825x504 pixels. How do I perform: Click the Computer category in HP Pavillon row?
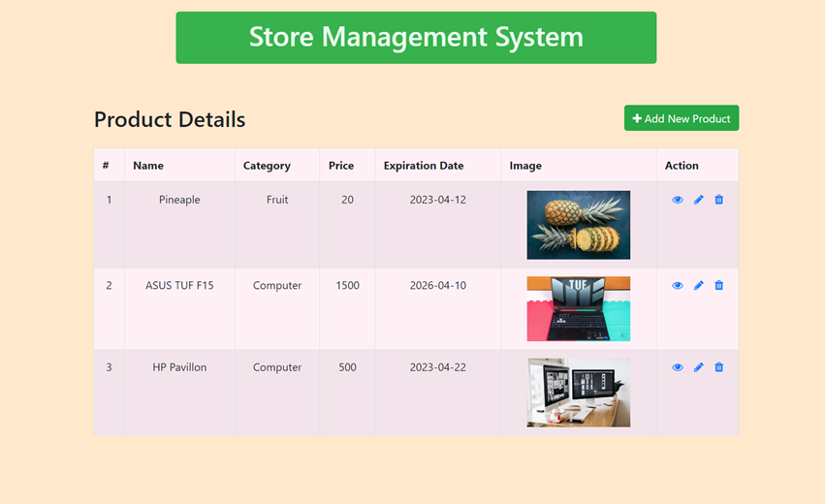pos(277,367)
